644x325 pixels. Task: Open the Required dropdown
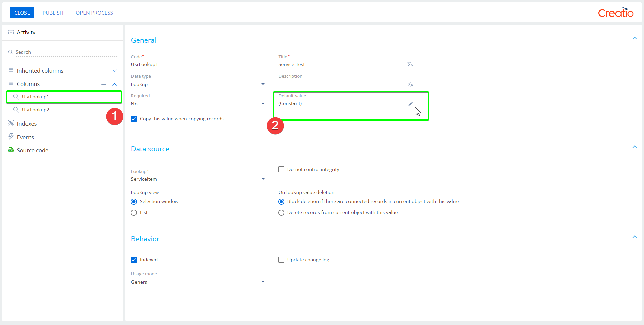pos(263,104)
